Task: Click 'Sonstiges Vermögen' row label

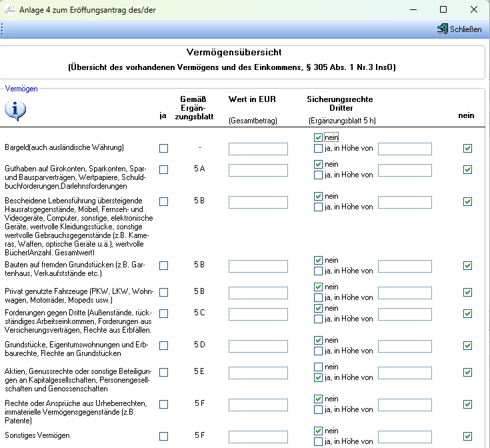Action: [x=37, y=435]
